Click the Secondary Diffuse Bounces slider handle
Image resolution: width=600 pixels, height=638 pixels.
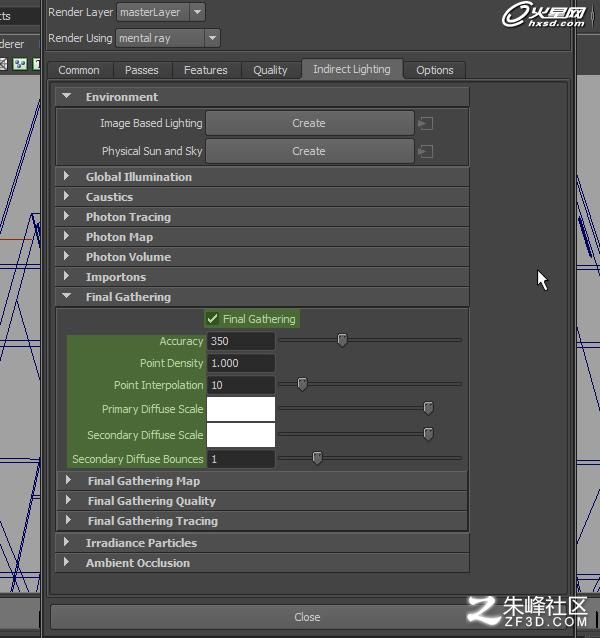tap(317, 458)
